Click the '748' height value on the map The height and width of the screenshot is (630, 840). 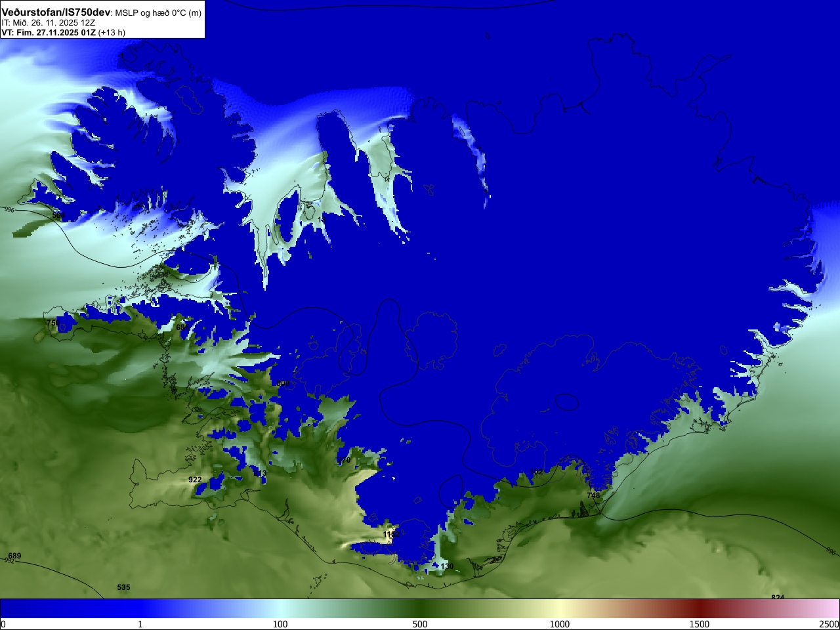(593, 495)
